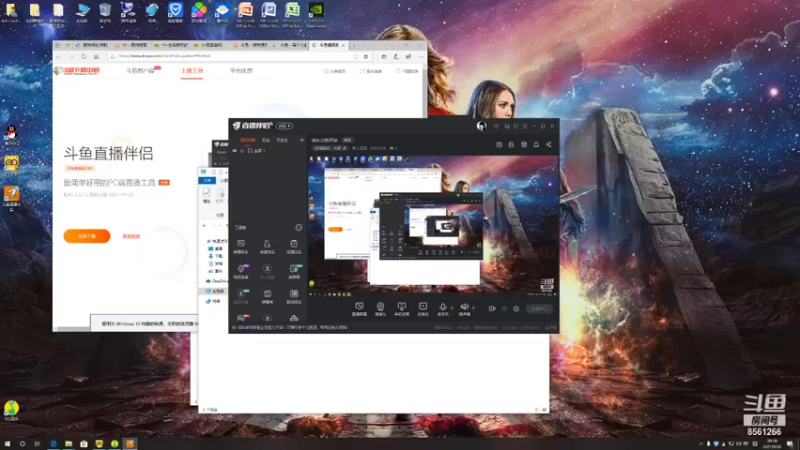The width and height of the screenshot is (800, 450).
Task: Switch to the first scene tab
Action: [x=248, y=140]
